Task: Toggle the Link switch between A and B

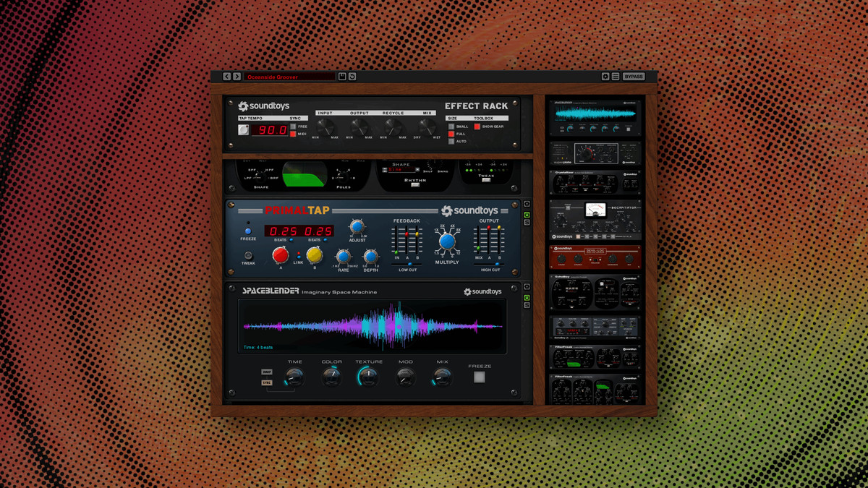Action: pos(298,256)
